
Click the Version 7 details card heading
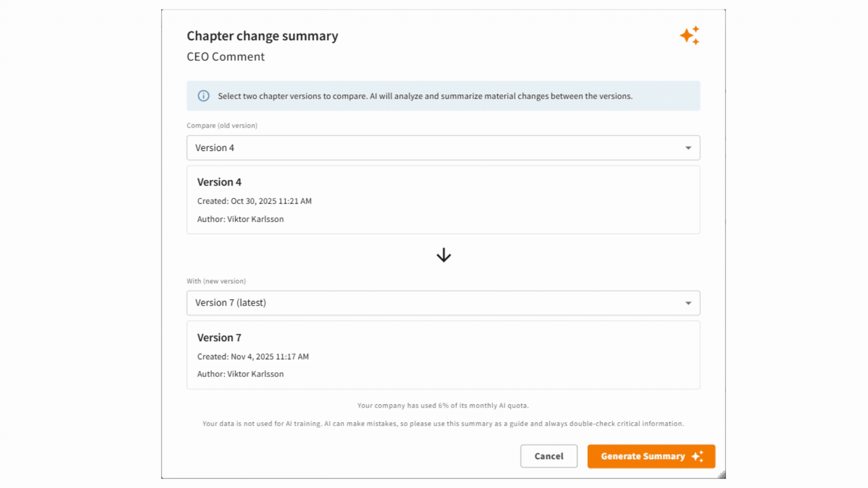pyautogui.click(x=219, y=338)
